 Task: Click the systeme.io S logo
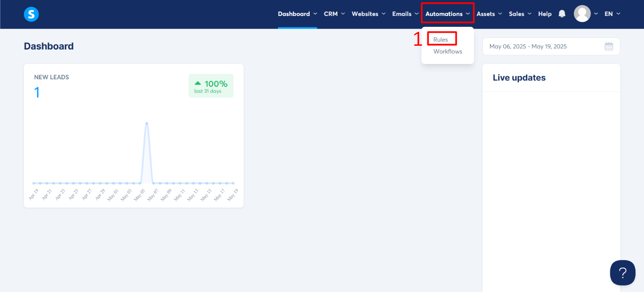31,15
